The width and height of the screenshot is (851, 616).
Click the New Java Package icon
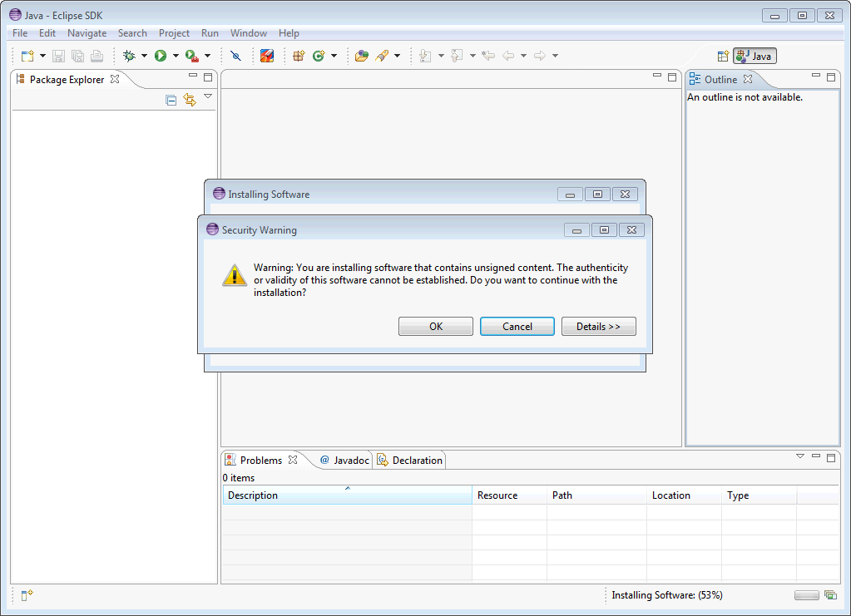pos(299,56)
